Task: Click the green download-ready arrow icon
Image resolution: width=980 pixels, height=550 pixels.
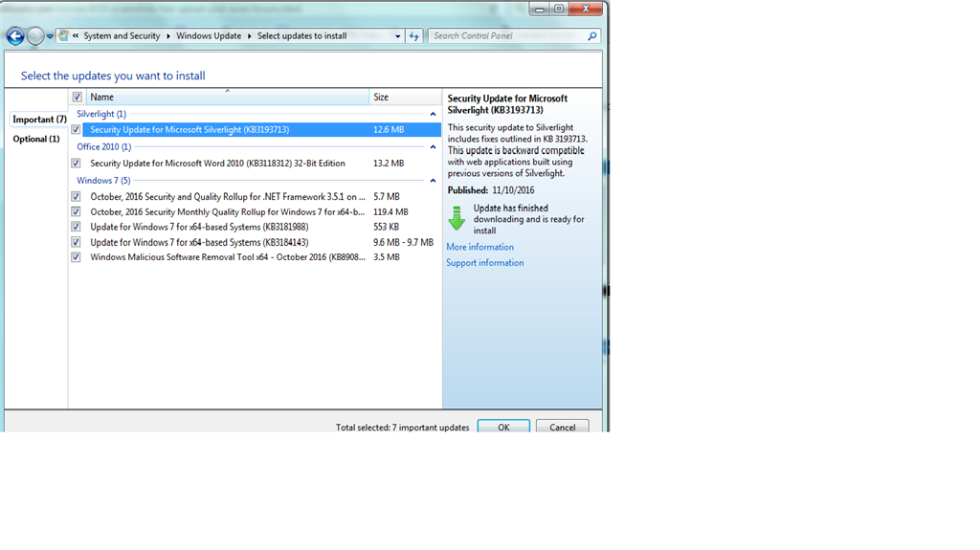Action: [x=457, y=218]
